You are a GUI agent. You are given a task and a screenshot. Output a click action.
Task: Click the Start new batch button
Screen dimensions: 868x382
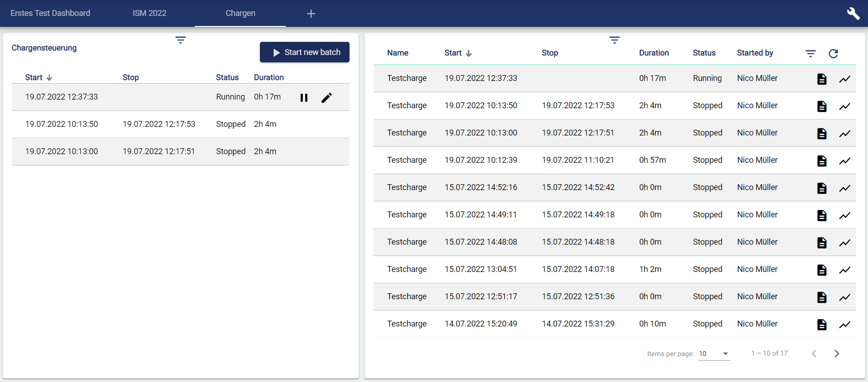click(x=305, y=52)
